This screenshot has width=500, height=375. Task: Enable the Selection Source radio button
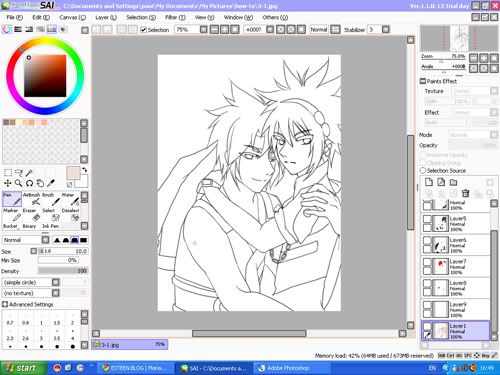(423, 170)
